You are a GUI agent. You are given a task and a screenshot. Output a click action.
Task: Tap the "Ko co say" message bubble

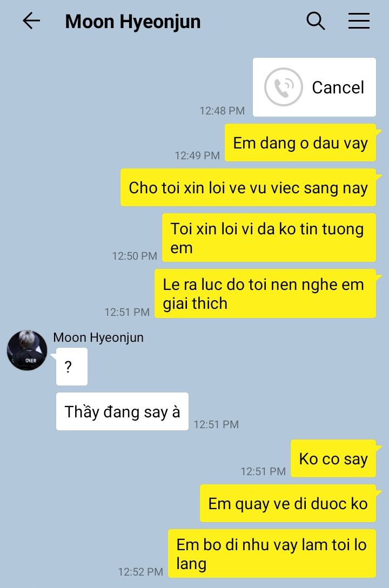click(333, 458)
